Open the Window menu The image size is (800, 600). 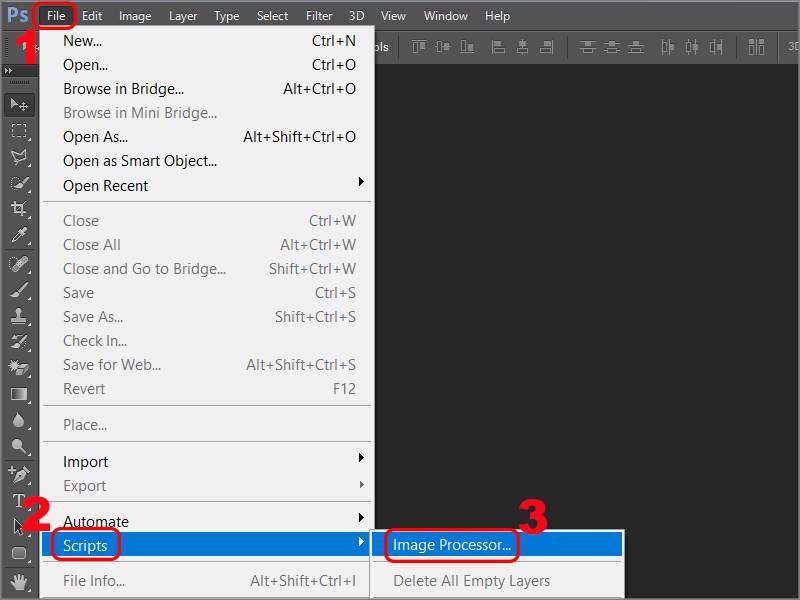click(445, 16)
